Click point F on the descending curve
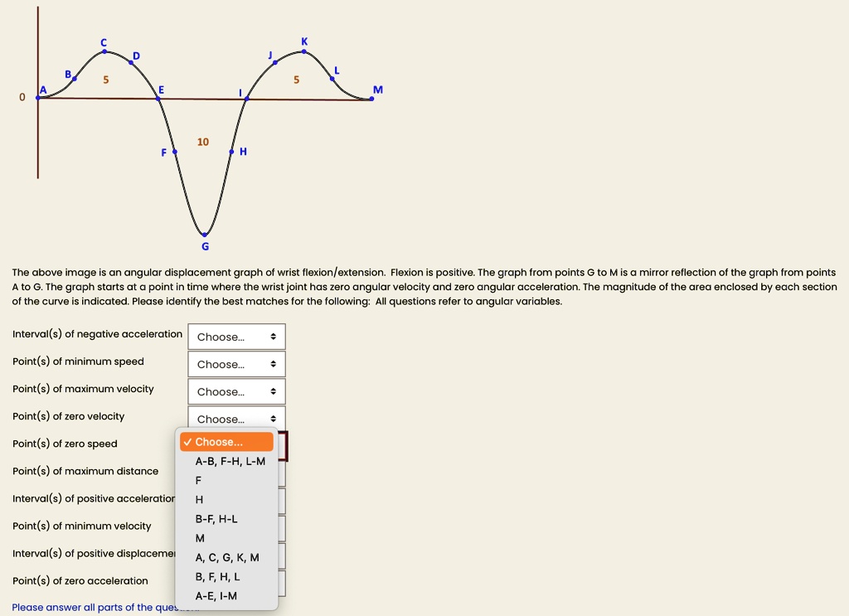The height and width of the screenshot is (616, 849). [174, 152]
